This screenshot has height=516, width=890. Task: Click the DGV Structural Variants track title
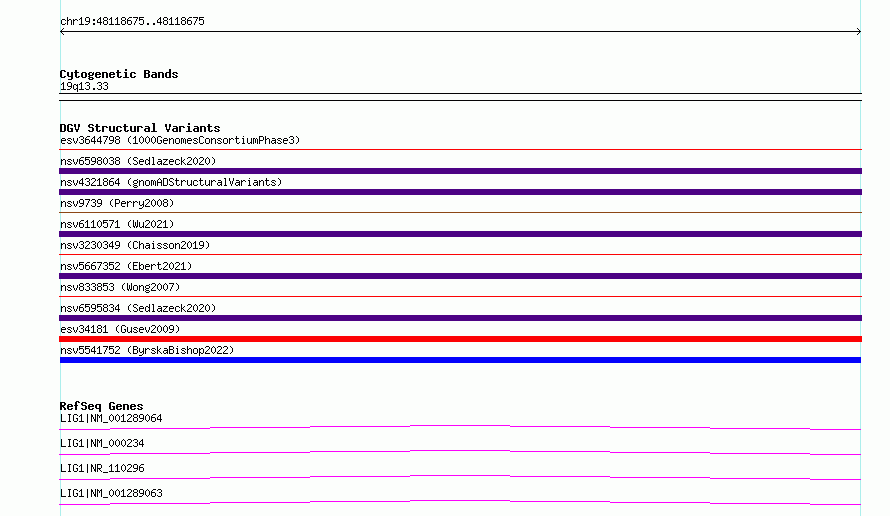(140, 128)
